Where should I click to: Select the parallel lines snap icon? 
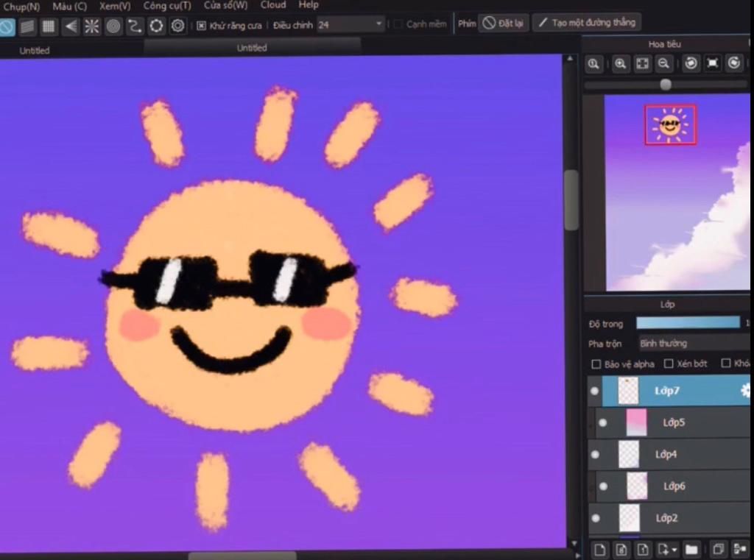(x=27, y=26)
